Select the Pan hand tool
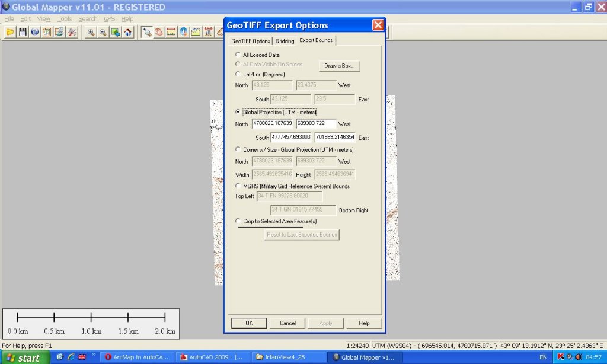Screen dimensions: 607x364 click(159, 32)
